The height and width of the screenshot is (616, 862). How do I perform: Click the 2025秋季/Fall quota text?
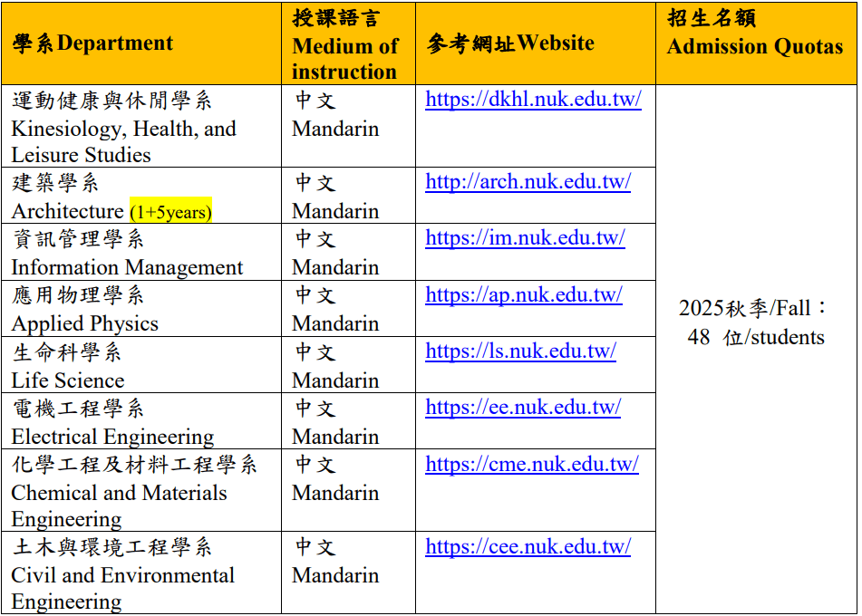752,308
